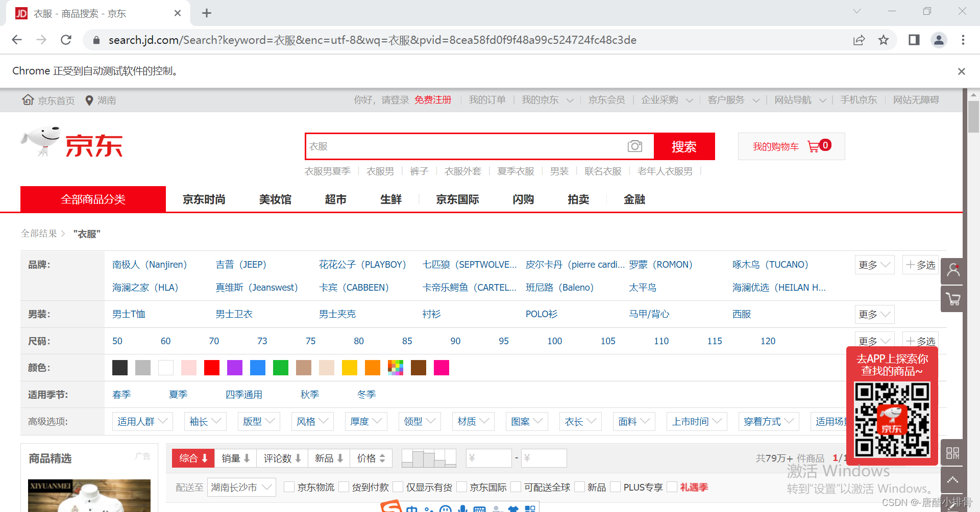Click the red 搜索 button
The width and height of the screenshot is (980, 512).
point(684,146)
